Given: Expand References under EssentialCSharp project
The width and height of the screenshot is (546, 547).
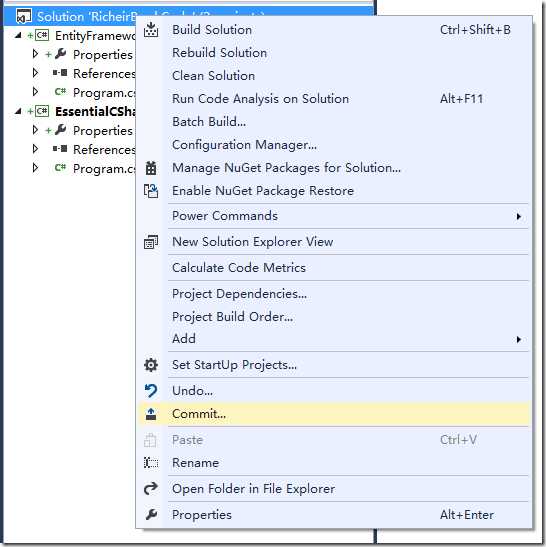Looking at the screenshot, I should pyautogui.click(x=35, y=149).
